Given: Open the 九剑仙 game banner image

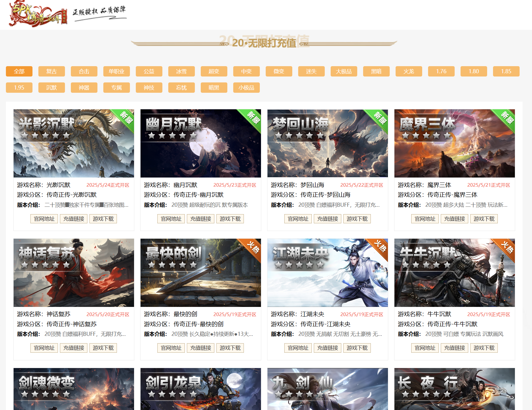Looking at the screenshot, I should (328, 389).
